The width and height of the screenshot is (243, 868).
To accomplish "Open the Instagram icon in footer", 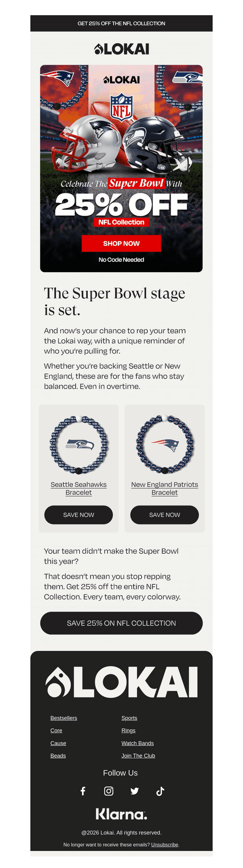I will pyautogui.click(x=109, y=791).
